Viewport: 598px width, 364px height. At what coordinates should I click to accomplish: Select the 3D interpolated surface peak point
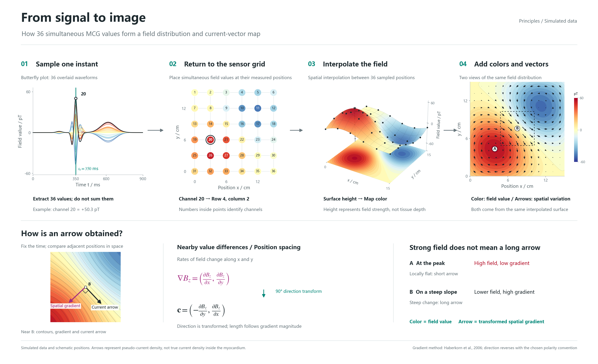pos(355,108)
